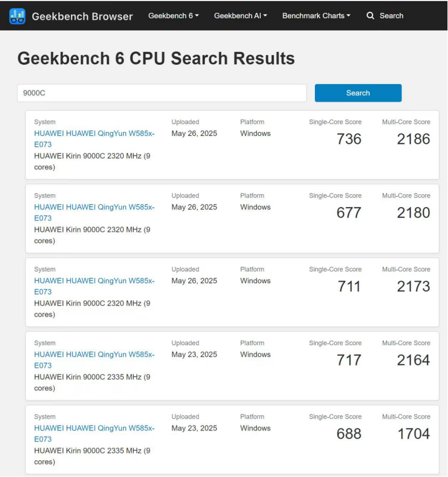Open the Geekbench 6 dropdown menu
Viewport: 448px width, 477px height.
click(173, 16)
